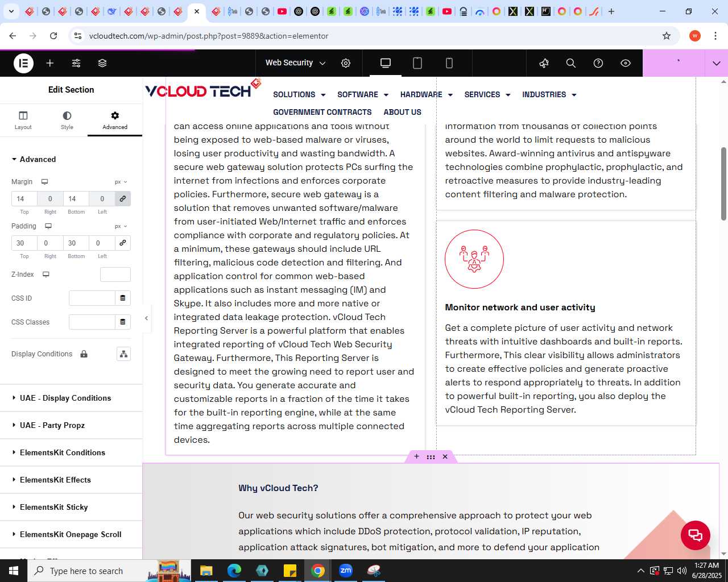Open page settings gear icon
728x582 pixels.
pyautogui.click(x=346, y=63)
